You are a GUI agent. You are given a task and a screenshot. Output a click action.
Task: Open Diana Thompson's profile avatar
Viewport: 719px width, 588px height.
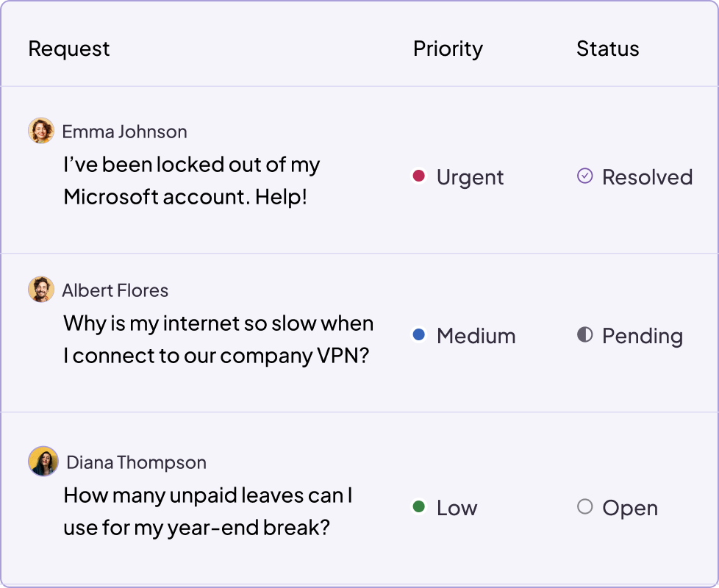[44, 461]
